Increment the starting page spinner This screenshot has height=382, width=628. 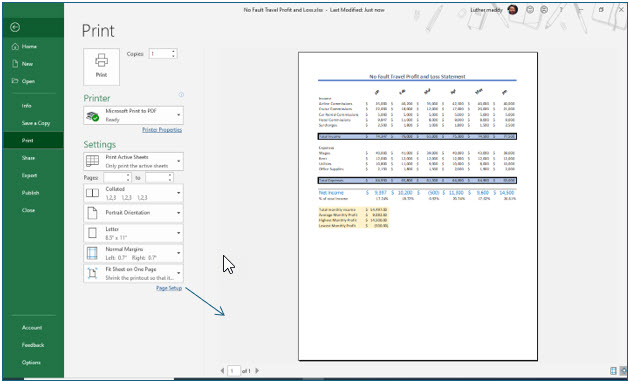pos(128,175)
